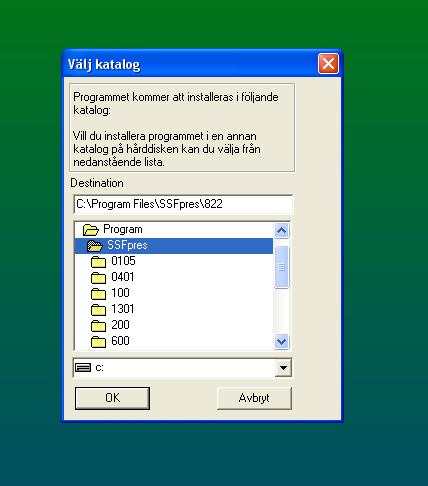Screen dimensions: 428x486
Task: Click the SSFpres open folder icon
Action: [x=95, y=246]
